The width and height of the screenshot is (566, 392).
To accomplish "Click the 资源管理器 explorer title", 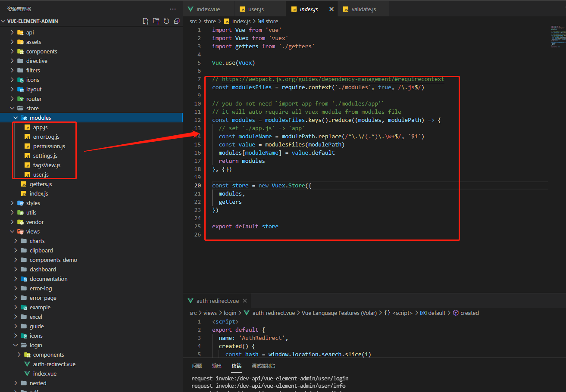I will 19,9.
